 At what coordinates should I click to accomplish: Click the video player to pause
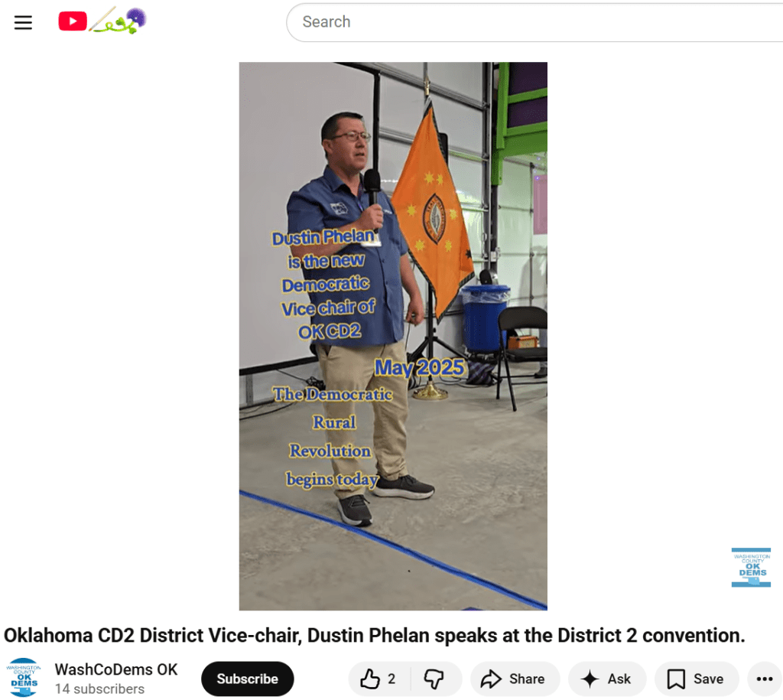(393, 336)
